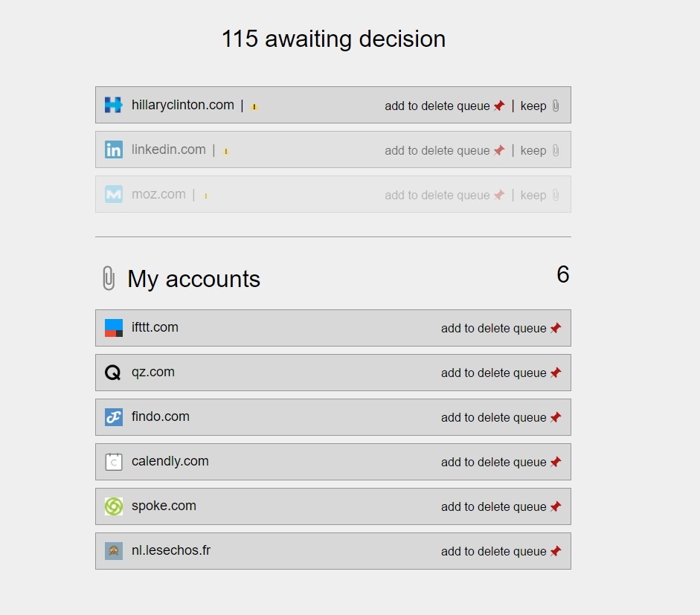Click the hillaryclinton.com favicon icon
Viewport: 700px width, 615px height.
pyautogui.click(x=113, y=105)
